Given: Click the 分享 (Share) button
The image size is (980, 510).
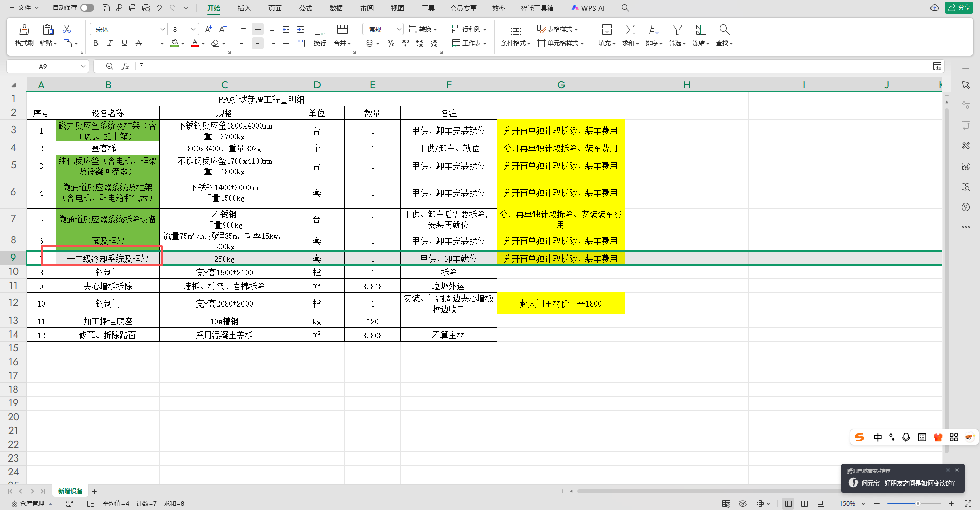Looking at the screenshot, I should (959, 8).
